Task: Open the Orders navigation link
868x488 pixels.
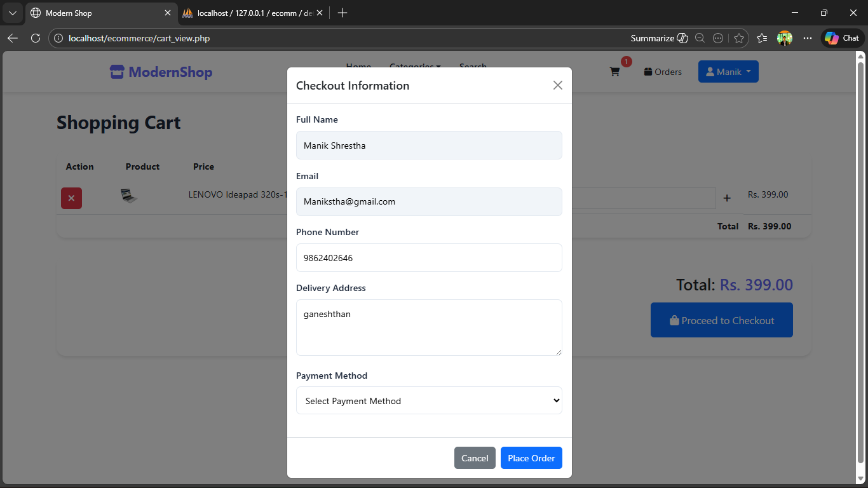Action: [x=663, y=72]
